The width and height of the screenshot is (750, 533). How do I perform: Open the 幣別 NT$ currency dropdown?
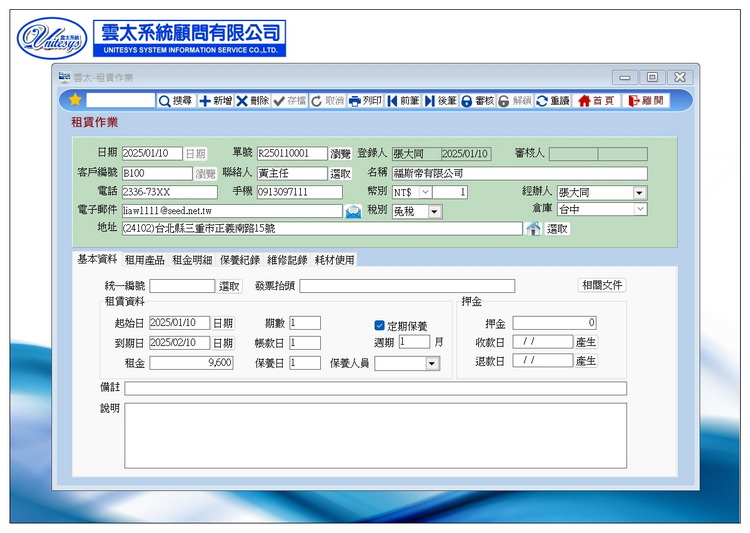coord(425,192)
